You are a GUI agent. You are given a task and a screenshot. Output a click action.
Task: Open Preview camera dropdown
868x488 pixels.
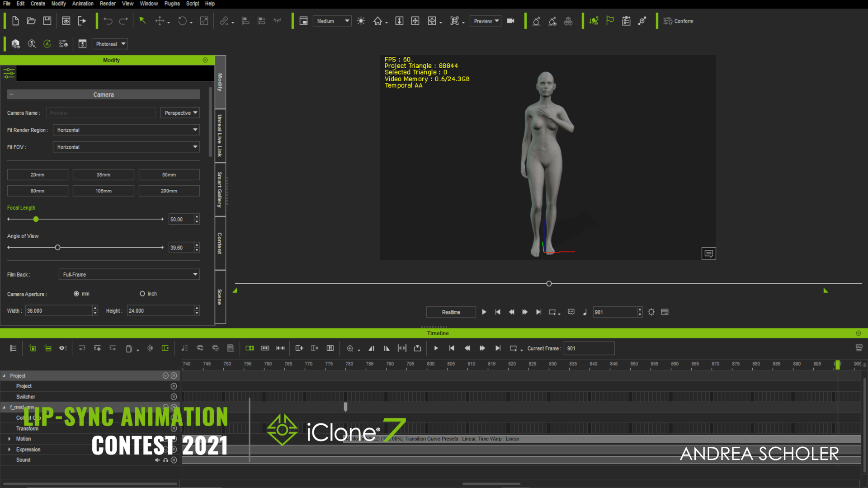486,21
